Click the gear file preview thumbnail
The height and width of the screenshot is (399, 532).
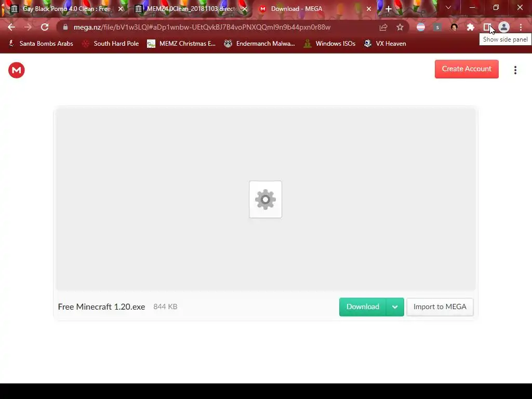point(265,199)
